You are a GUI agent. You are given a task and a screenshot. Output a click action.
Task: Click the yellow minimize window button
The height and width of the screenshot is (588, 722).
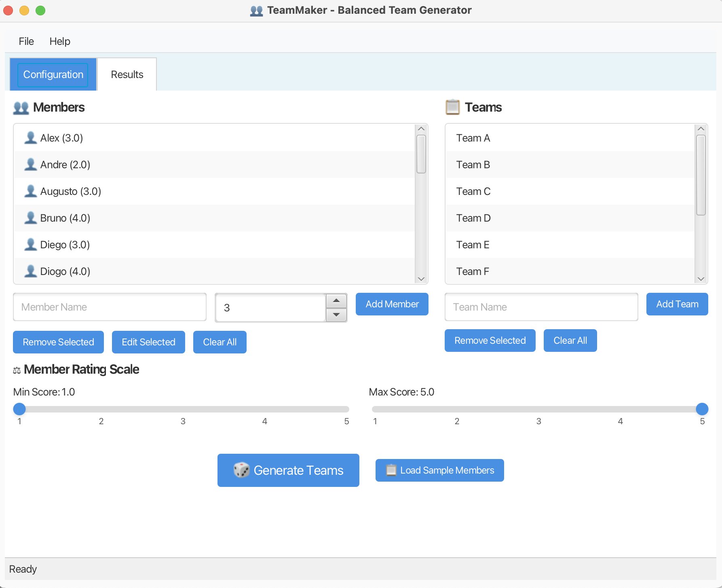point(24,11)
